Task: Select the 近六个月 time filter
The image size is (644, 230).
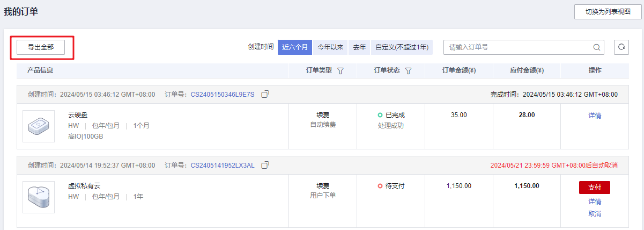Action: pyautogui.click(x=295, y=47)
